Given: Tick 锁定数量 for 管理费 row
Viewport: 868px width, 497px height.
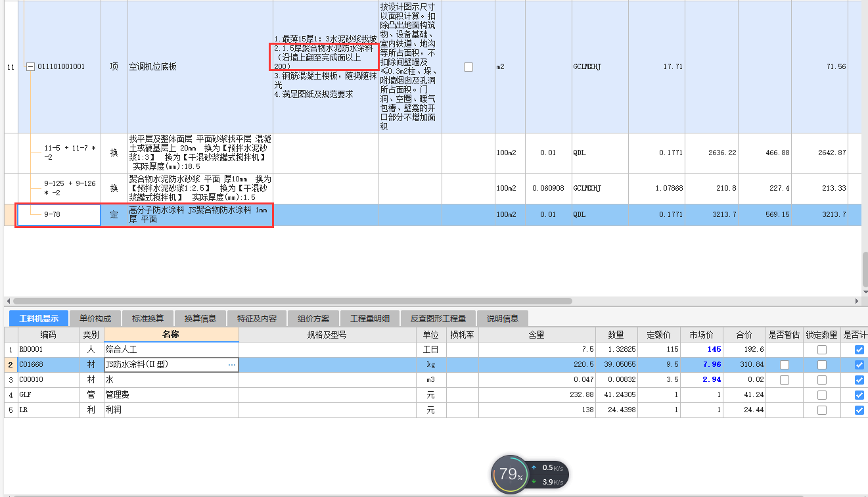Looking at the screenshot, I should (x=822, y=395).
